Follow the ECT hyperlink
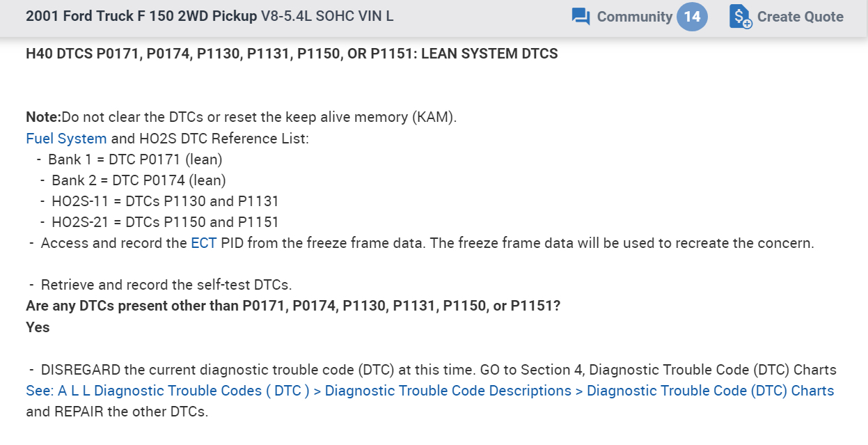The width and height of the screenshot is (868, 445). (x=203, y=243)
